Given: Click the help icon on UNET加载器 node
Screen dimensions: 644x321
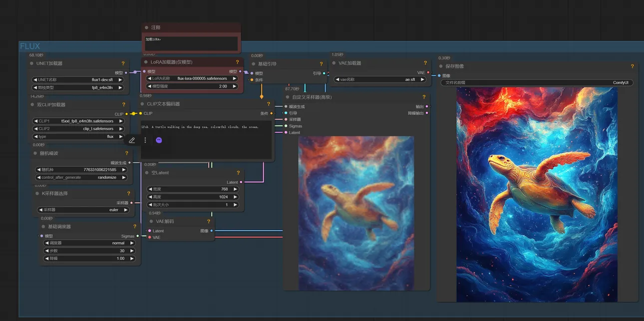Looking at the screenshot, I should (123, 63).
